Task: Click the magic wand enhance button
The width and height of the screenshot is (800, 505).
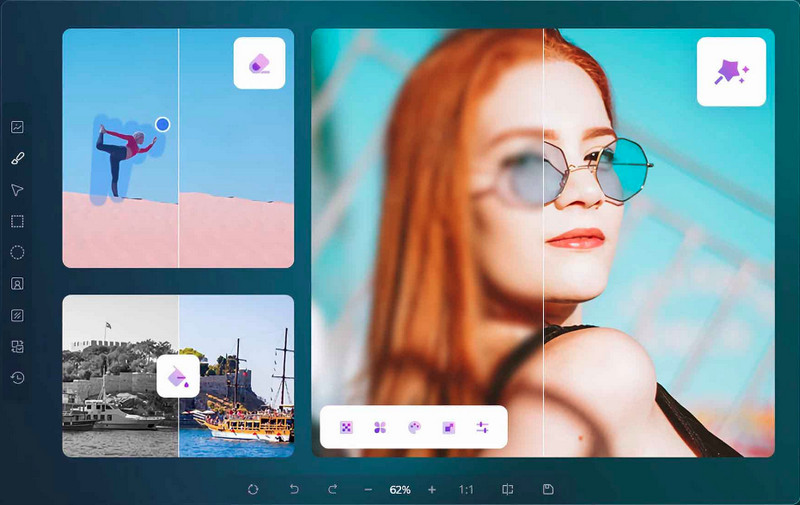Action: pyautogui.click(x=731, y=72)
